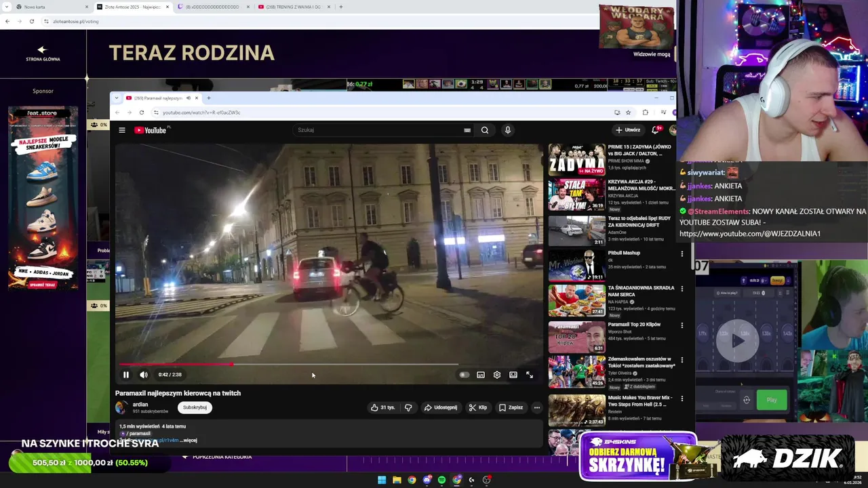The height and width of the screenshot is (488, 868).
Task: Enter fullscreen in YouTube player
Action: click(x=530, y=375)
